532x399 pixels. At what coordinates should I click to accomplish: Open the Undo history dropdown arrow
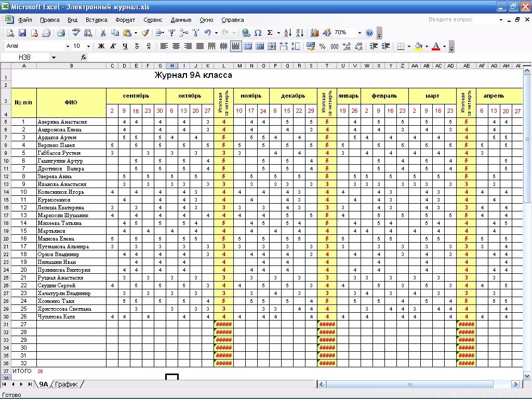pyautogui.click(x=216, y=33)
